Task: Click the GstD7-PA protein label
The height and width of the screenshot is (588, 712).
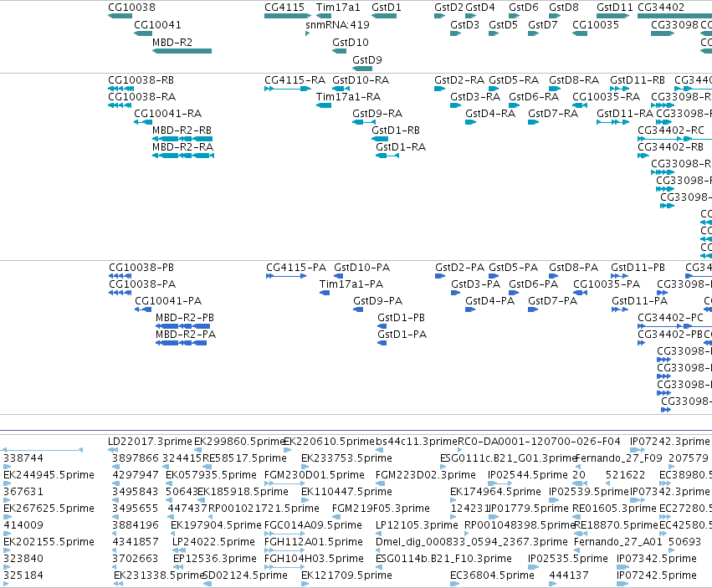Action: pos(552,301)
